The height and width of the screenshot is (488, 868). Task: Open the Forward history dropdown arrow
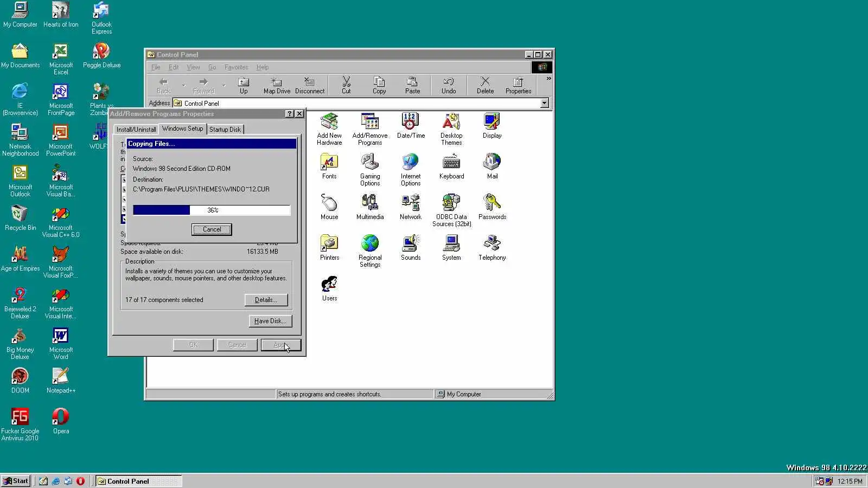[224, 85]
